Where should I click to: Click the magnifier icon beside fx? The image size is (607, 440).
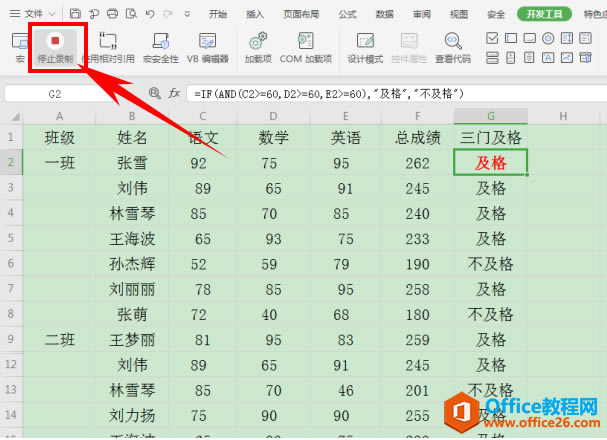pos(154,93)
